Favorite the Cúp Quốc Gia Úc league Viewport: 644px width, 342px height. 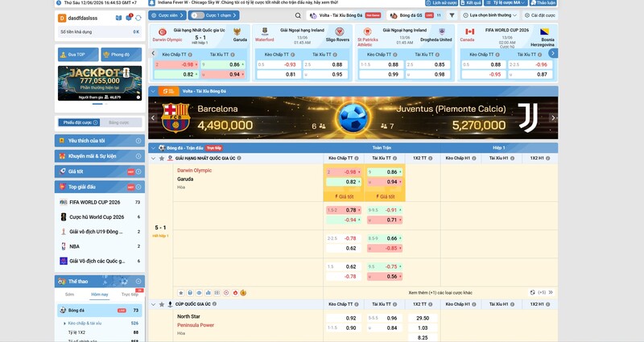point(162,304)
